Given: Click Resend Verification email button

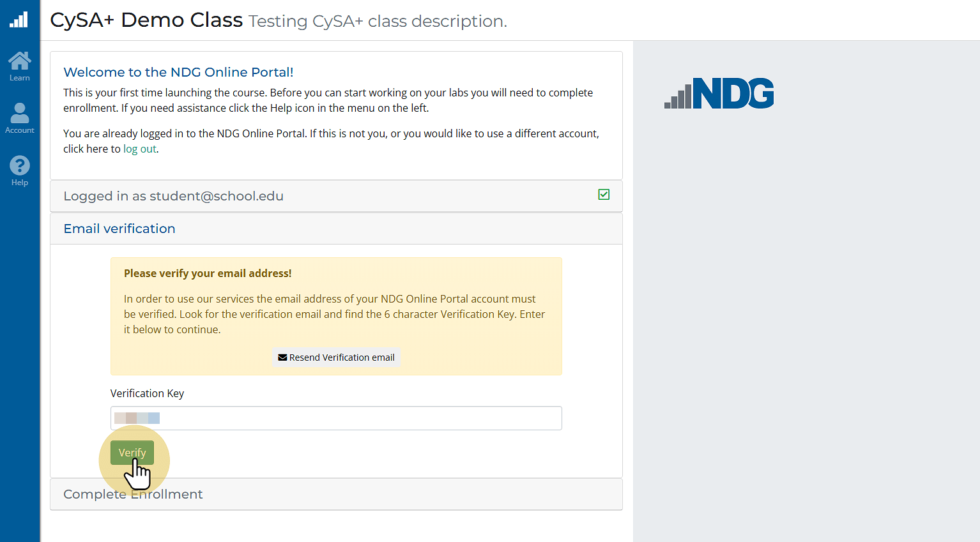Looking at the screenshot, I should 336,358.
